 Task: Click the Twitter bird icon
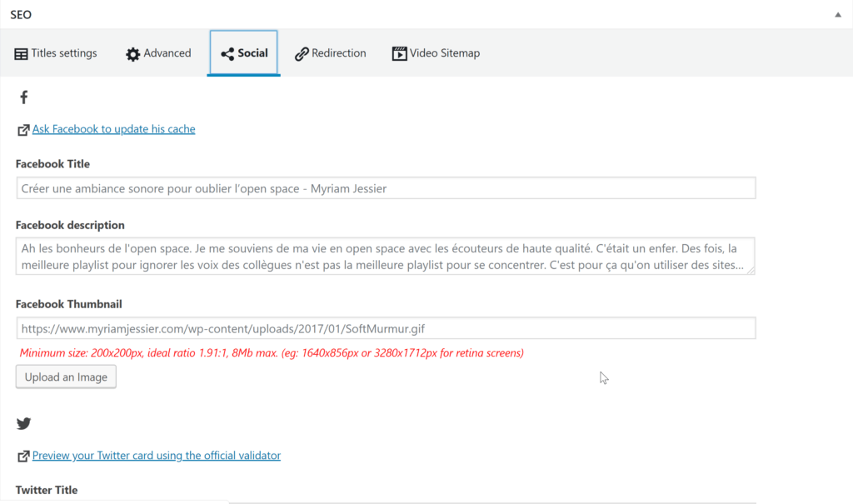24,423
